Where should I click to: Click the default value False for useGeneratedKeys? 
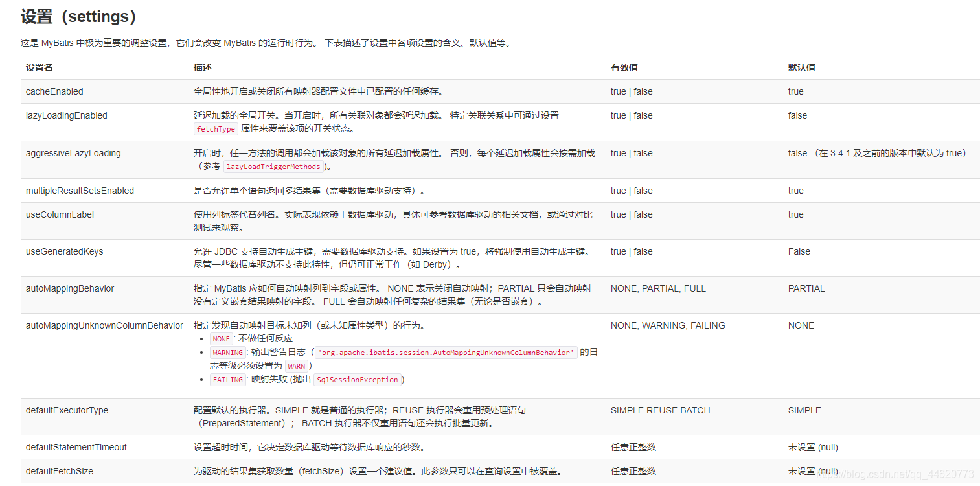pyautogui.click(x=799, y=251)
